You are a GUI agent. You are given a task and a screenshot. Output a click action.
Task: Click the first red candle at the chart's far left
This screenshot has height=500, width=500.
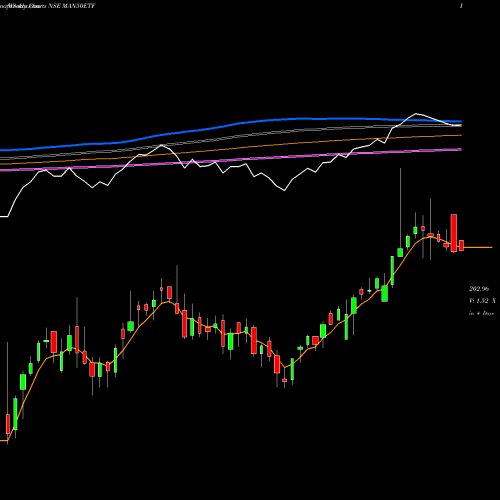[8, 424]
